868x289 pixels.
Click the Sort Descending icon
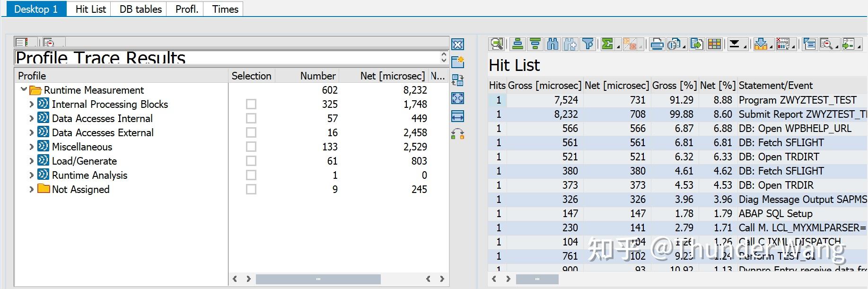pyautogui.click(x=535, y=44)
